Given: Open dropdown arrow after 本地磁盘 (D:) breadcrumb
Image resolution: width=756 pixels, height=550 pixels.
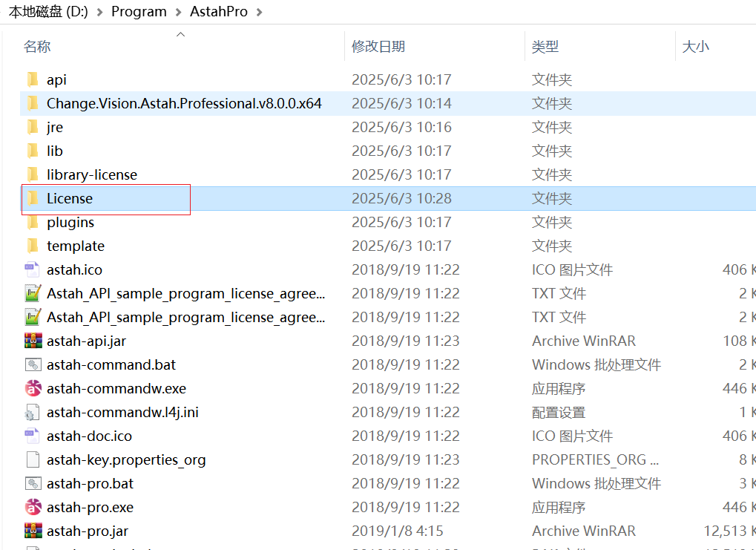Looking at the screenshot, I should (100, 12).
